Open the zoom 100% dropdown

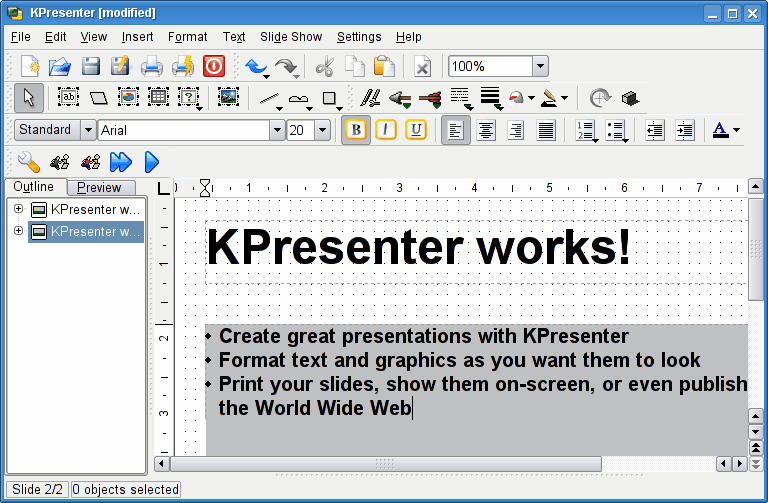[540, 67]
